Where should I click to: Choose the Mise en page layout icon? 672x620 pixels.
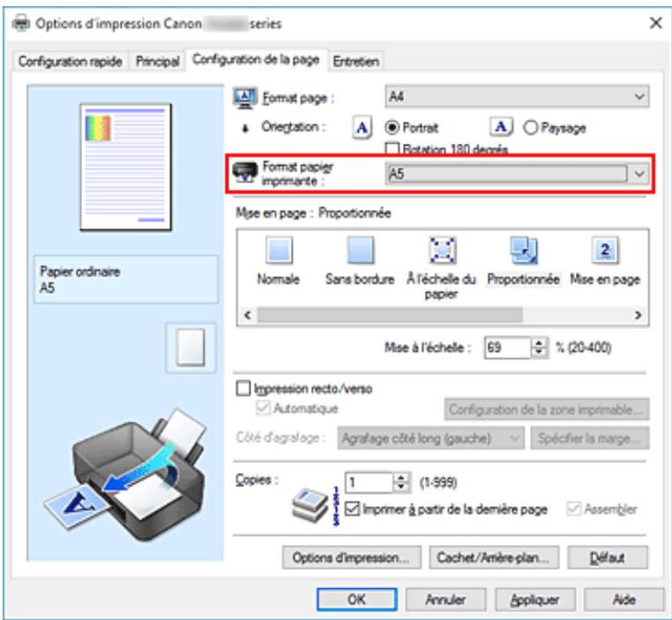click(x=605, y=250)
